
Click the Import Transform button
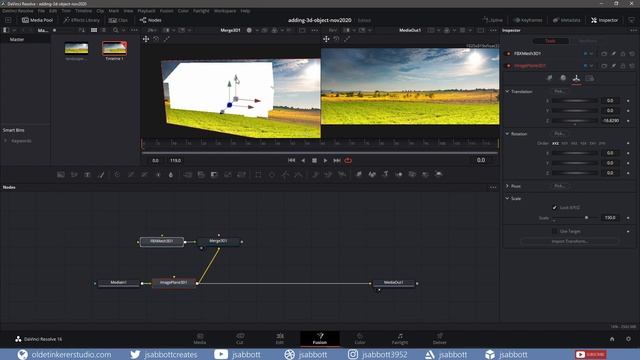[x=569, y=241]
